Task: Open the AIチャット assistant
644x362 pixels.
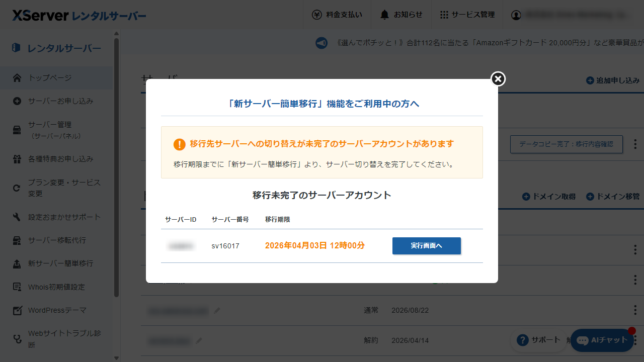Action: click(x=602, y=340)
